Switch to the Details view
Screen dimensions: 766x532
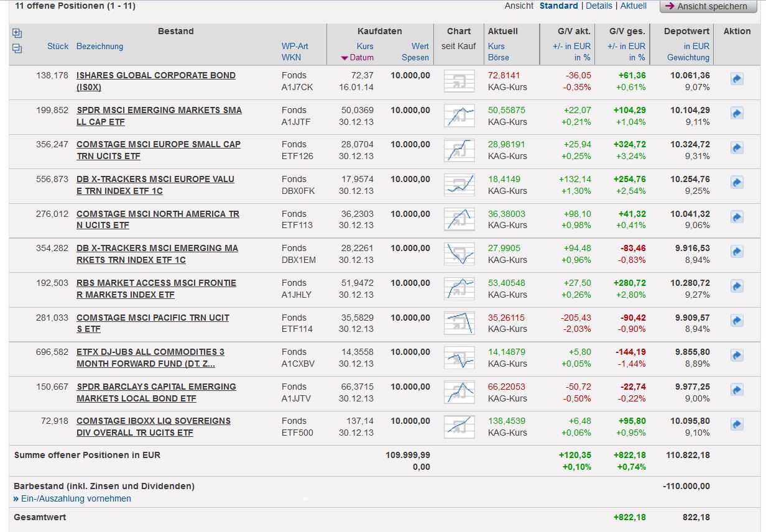coord(599,6)
